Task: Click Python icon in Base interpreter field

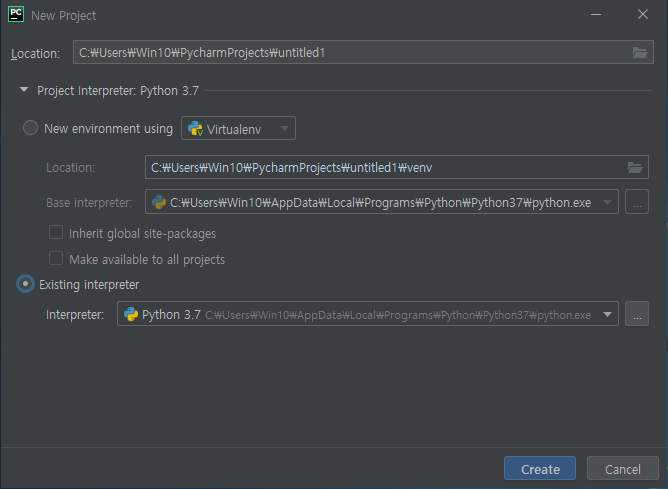Action: 159,202
